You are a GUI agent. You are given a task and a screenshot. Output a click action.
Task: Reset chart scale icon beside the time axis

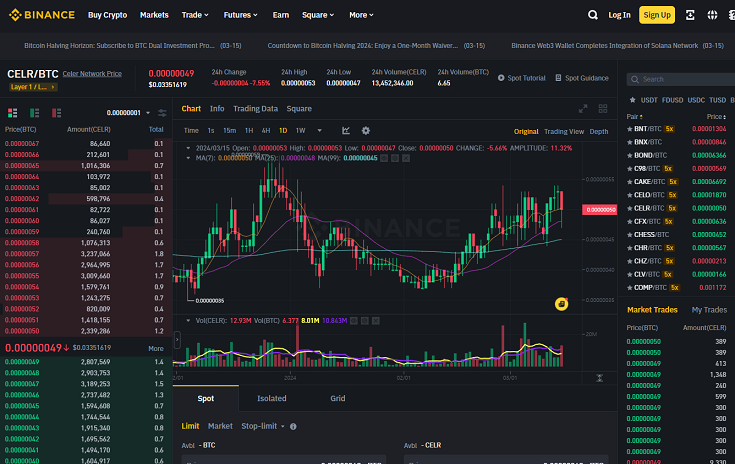(x=600, y=378)
